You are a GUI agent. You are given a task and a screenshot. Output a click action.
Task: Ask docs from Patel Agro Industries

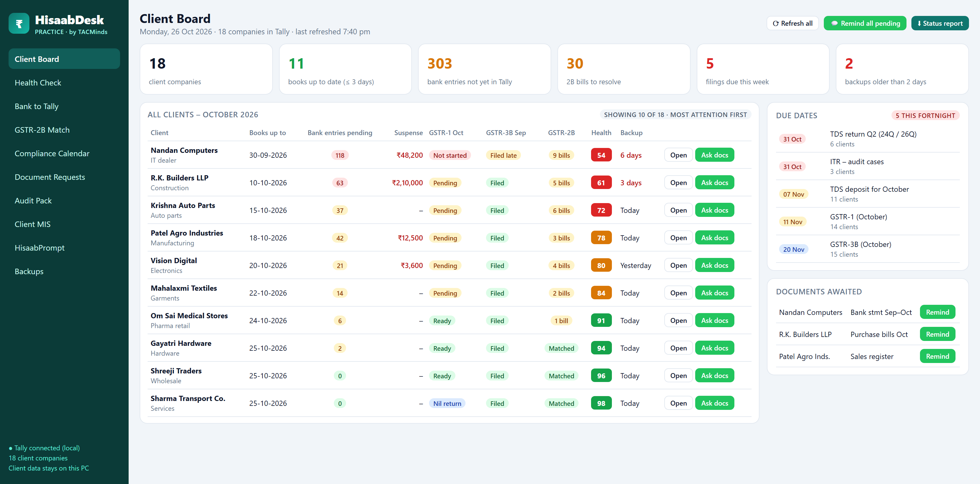[x=714, y=238]
